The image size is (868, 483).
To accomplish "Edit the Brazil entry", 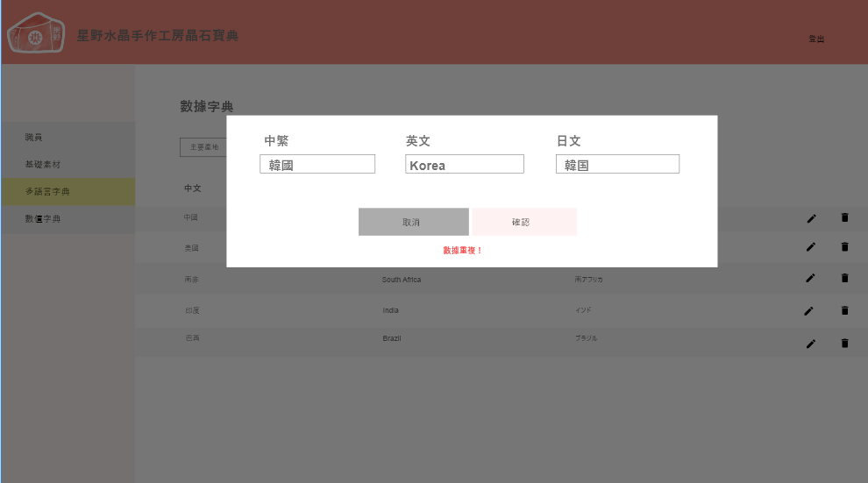I will coord(811,343).
